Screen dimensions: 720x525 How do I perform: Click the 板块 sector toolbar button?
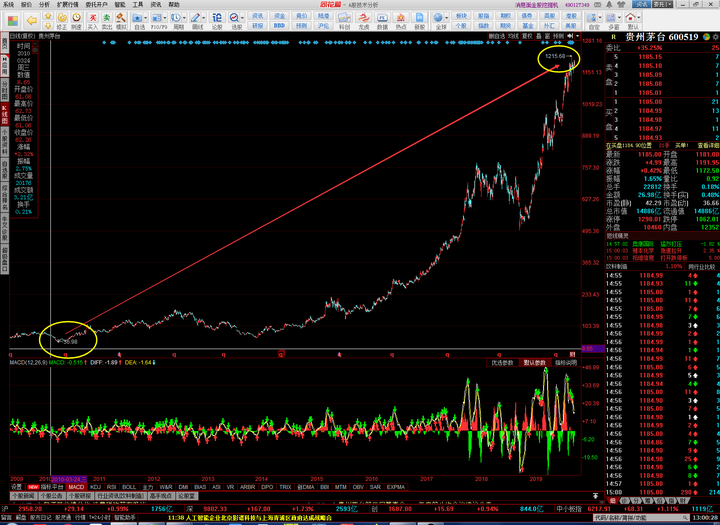461,16
